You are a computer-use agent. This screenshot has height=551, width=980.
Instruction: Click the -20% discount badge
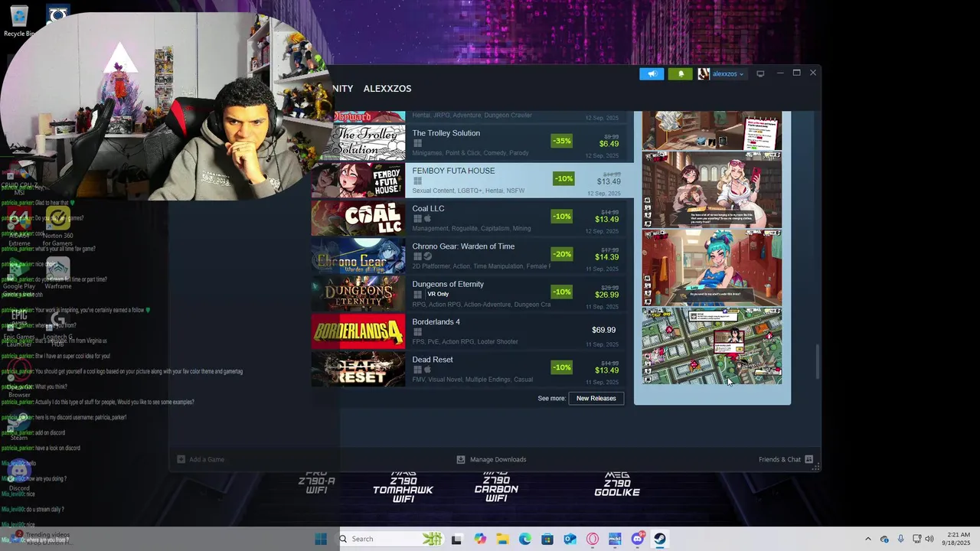[562, 254]
